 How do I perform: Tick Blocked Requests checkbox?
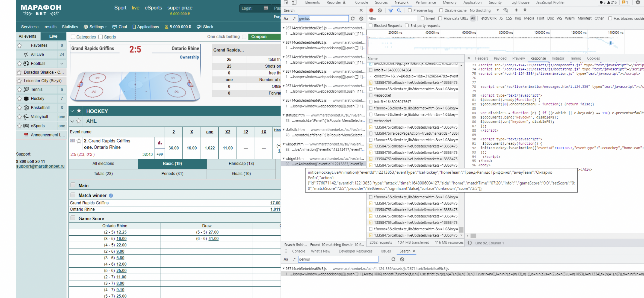[x=370, y=25]
